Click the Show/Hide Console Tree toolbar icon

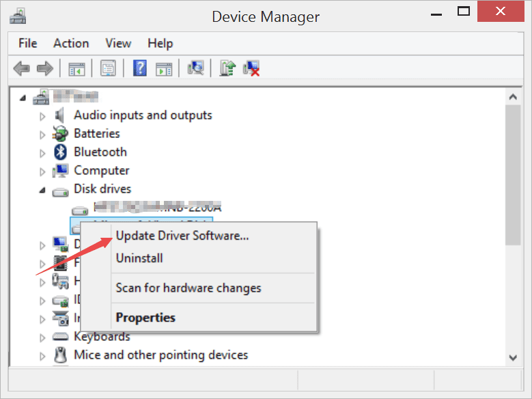coord(76,68)
